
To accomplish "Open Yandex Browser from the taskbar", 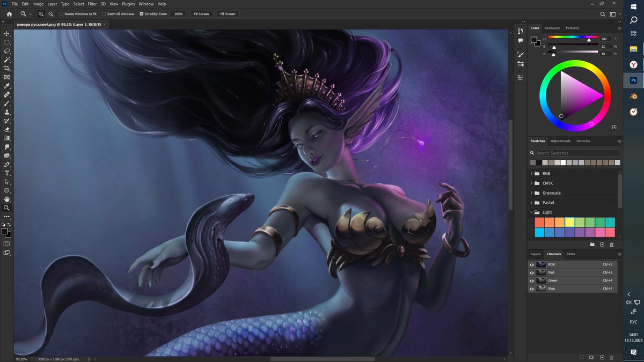I will tap(633, 64).
